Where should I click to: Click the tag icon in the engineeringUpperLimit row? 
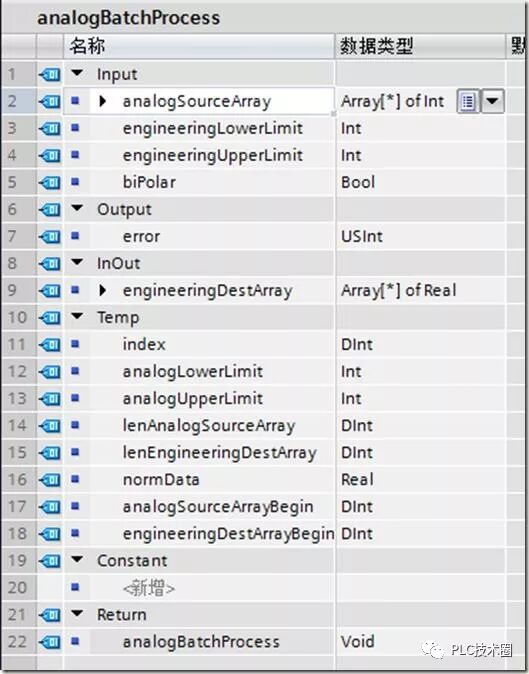point(49,156)
